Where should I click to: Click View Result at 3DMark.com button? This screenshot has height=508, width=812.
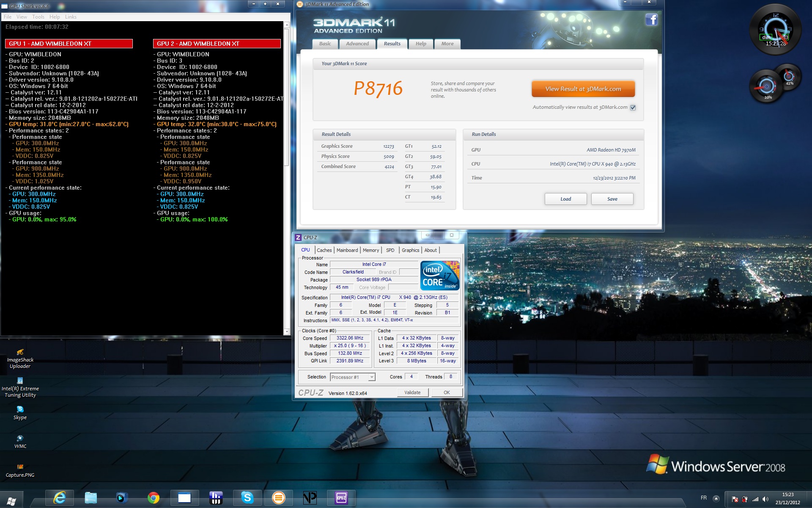point(583,89)
